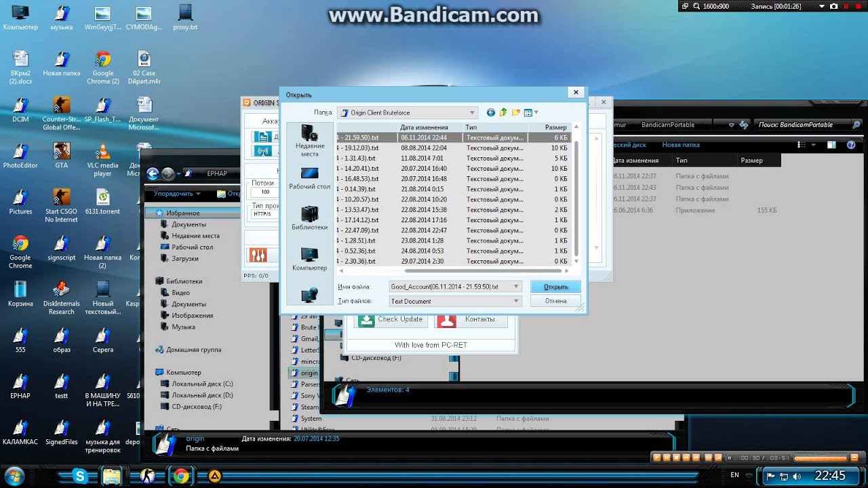The height and width of the screenshot is (488, 868).
Task: Open the Папка folder path dropdown
Action: point(408,113)
